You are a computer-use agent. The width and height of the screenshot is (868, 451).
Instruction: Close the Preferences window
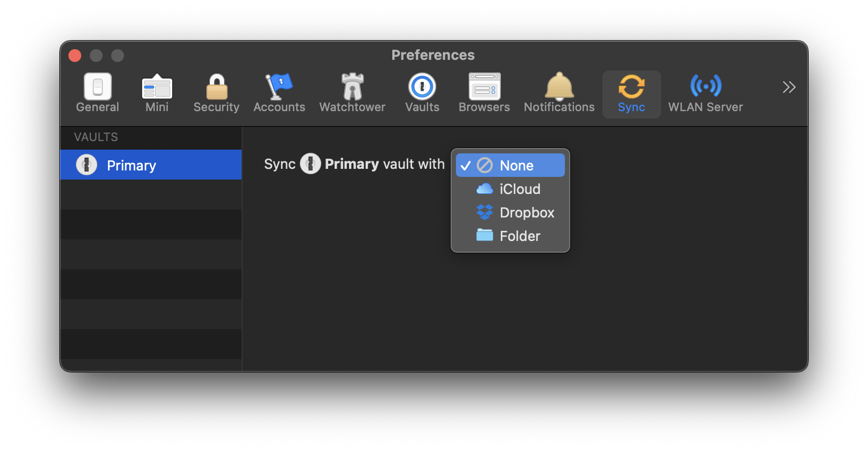[75, 56]
